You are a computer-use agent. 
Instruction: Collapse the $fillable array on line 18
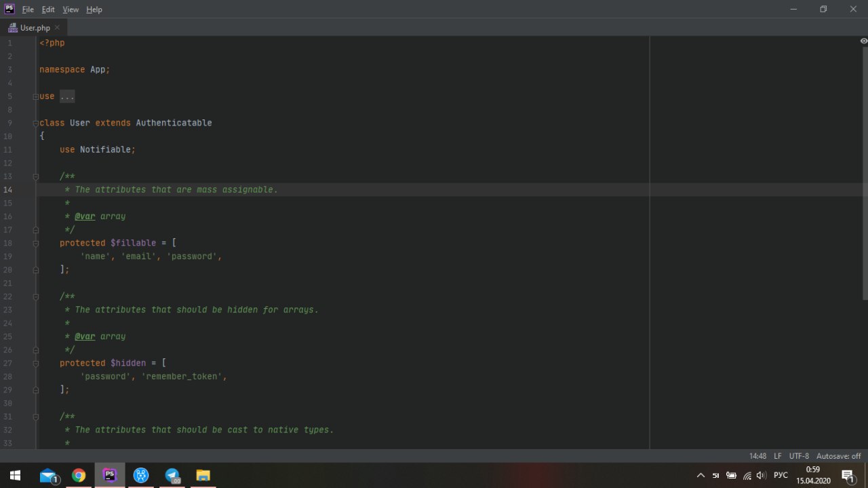click(35, 243)
